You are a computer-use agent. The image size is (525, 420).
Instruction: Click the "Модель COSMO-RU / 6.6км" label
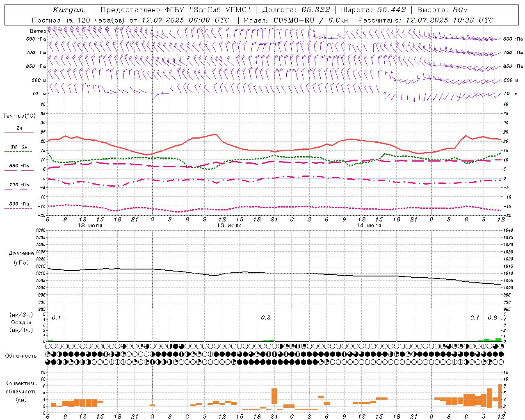point(296,20)
